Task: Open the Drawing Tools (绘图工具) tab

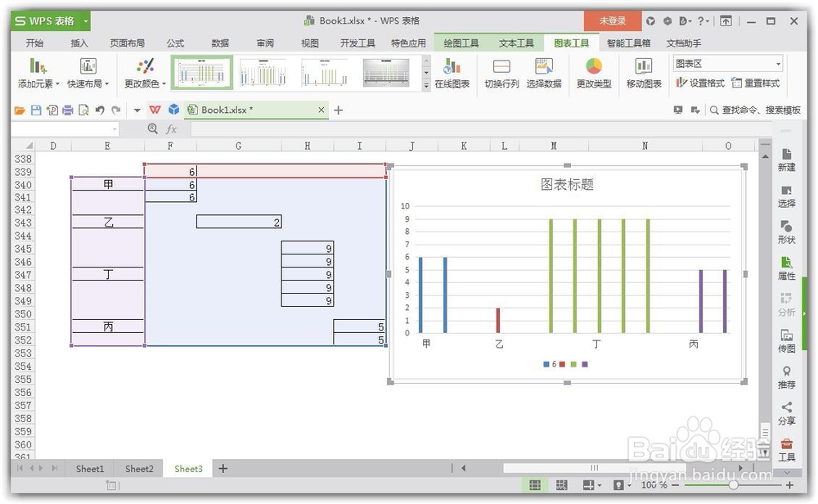Action: (x=461, y=43)
